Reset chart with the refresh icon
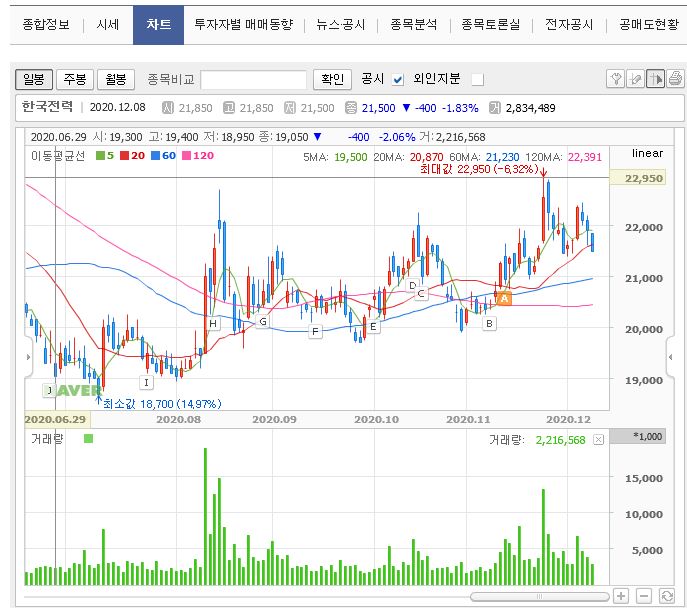Image resolution: width=687 pixels, height=608 pixels. click(x=667, y=596)
